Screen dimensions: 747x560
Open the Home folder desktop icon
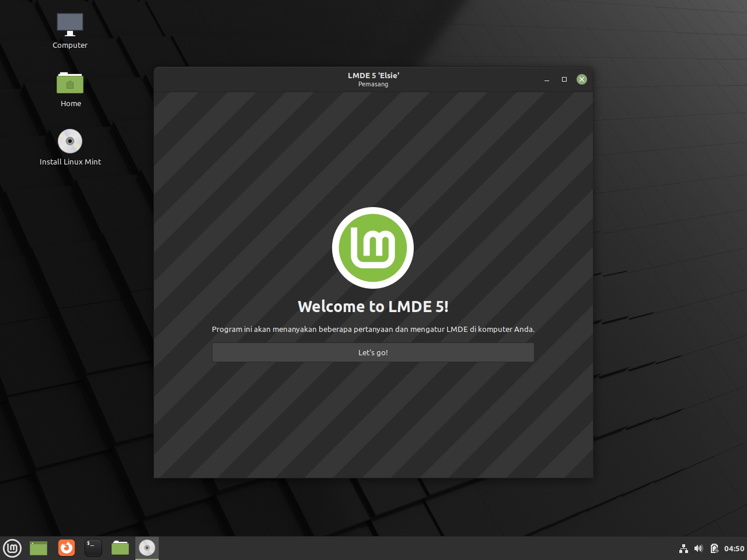click(x=70, y=89)
